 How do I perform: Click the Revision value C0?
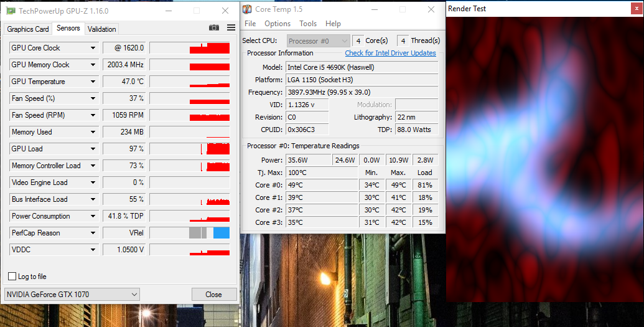click(307, 117)
